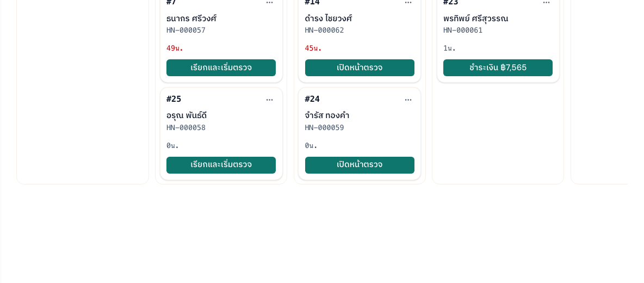Click hospital number HN-000062
Viewport: 644px width, 283px height.
(x=325, y=30)
